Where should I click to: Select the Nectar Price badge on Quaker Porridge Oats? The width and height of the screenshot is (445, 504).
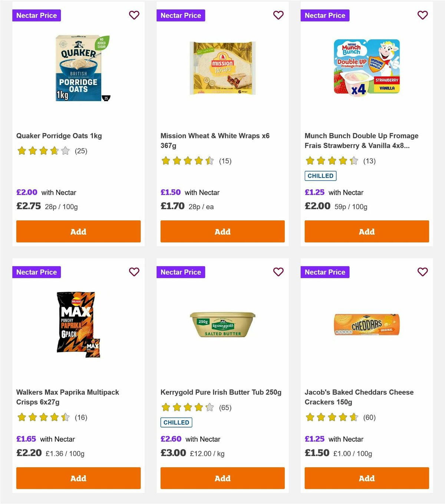(36, 15)
